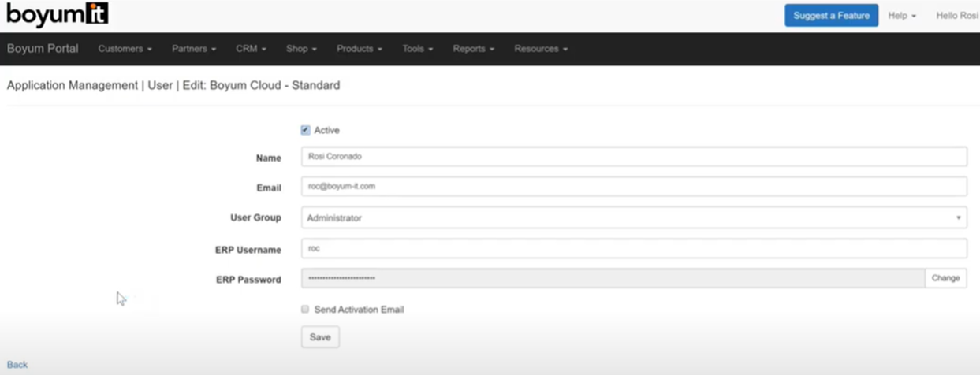Open the Help menu
The width and height of the screenshot is (980, 375).
(x=902, y=16)
